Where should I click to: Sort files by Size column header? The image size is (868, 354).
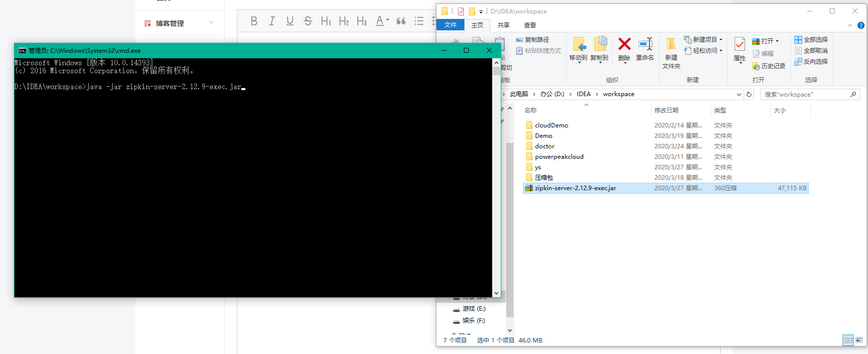pos(780,111)
